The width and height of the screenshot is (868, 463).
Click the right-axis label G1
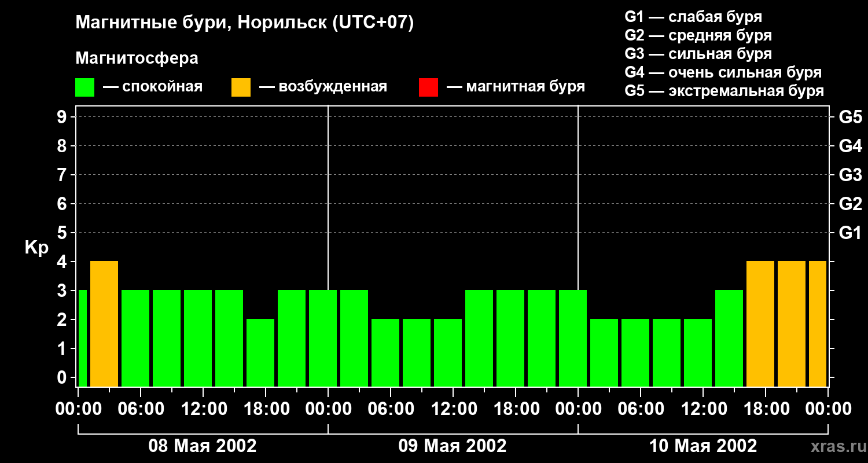(850, 233)
